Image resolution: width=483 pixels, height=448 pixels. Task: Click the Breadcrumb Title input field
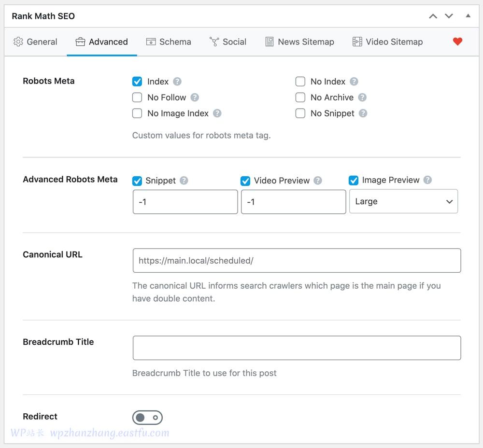(x=297, y=348)
